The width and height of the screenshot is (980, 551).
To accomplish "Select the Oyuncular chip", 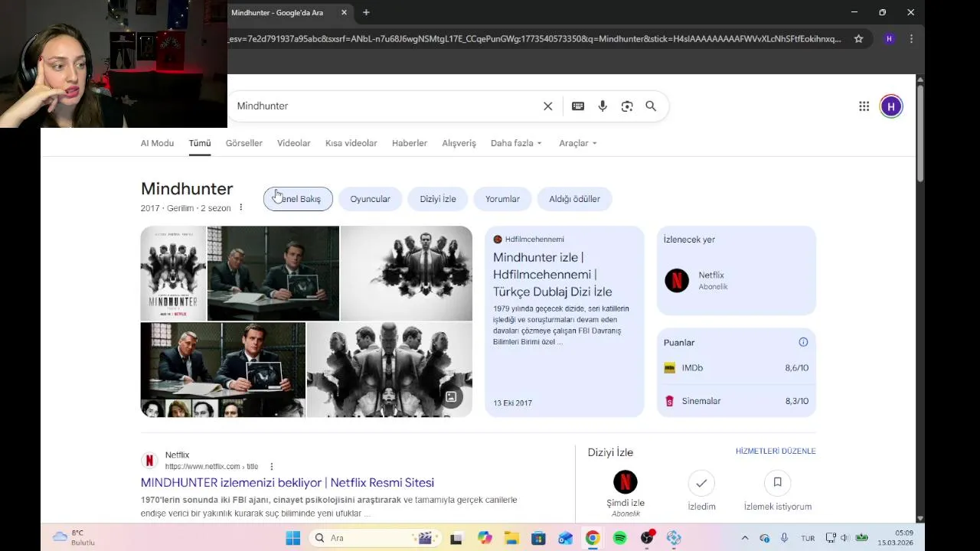I will click(371, 199).
